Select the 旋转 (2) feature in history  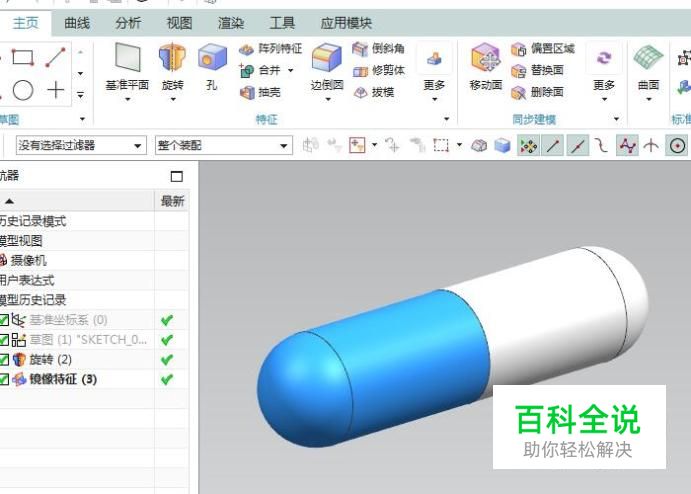50,360
